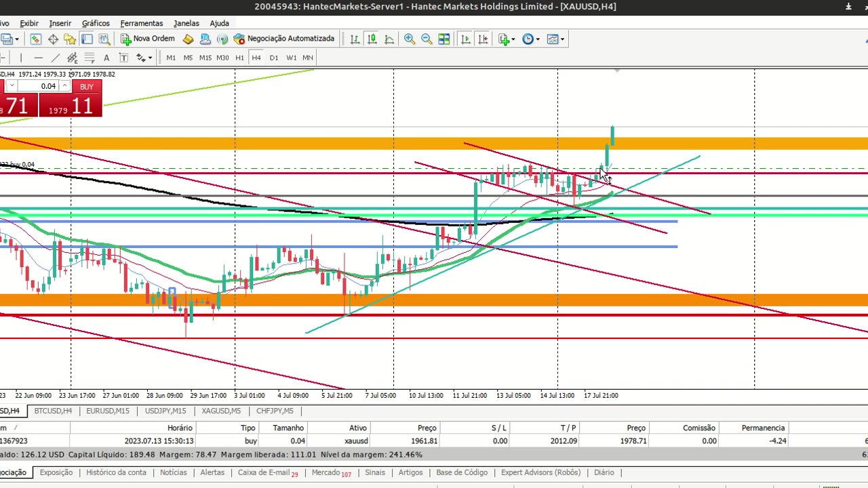This screenshot has width=868, height=488.
Task: Switch to D1 timeframe
Action: click(274, 58)
